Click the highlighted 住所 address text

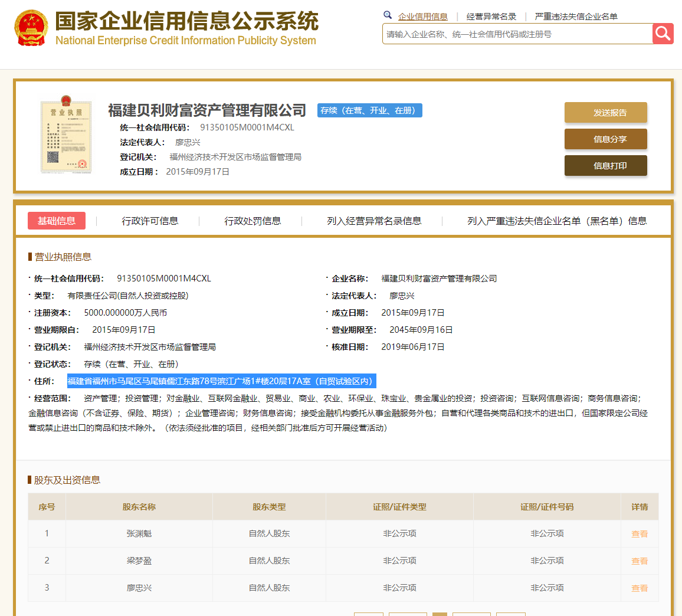click(221, 381)
